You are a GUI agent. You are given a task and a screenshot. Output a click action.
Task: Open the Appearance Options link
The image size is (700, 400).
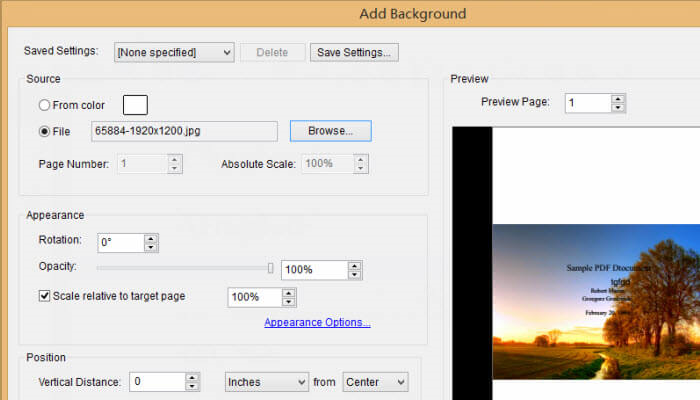click(317, 322)
